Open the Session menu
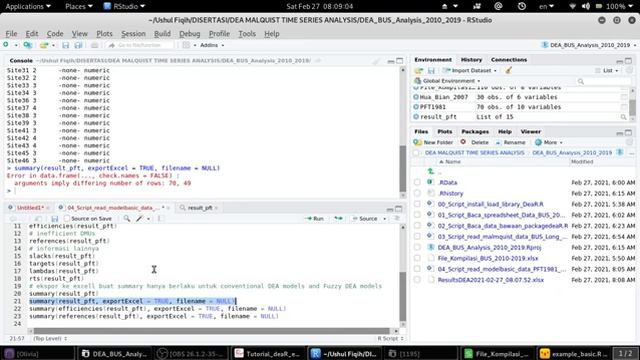Image resolution: width=640 pixels, height=360 pixels. 133,33
